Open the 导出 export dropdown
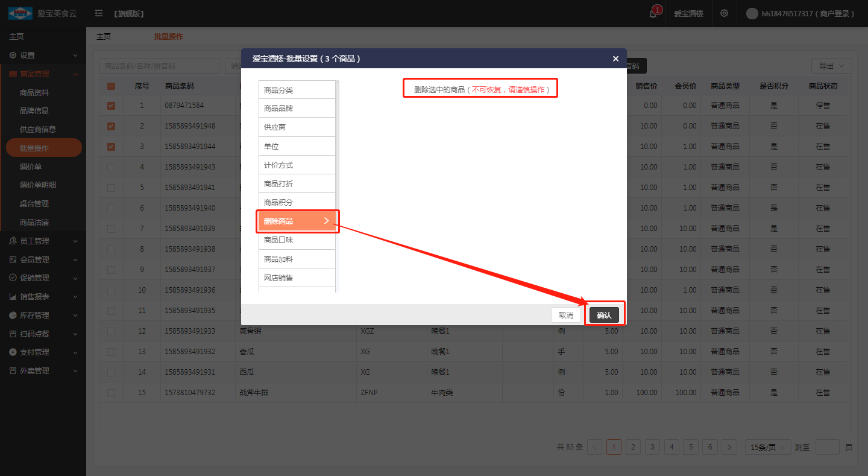 click(831, 66)
